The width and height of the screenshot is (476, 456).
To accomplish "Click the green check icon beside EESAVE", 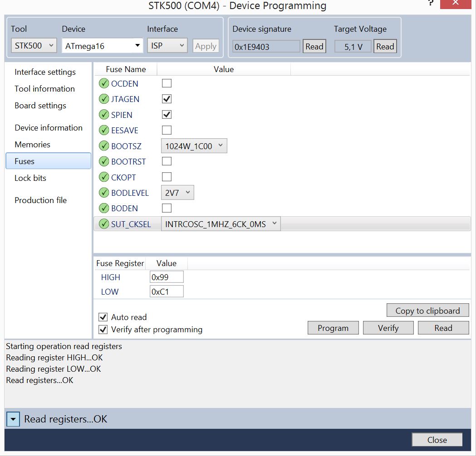I will (104, 130).
